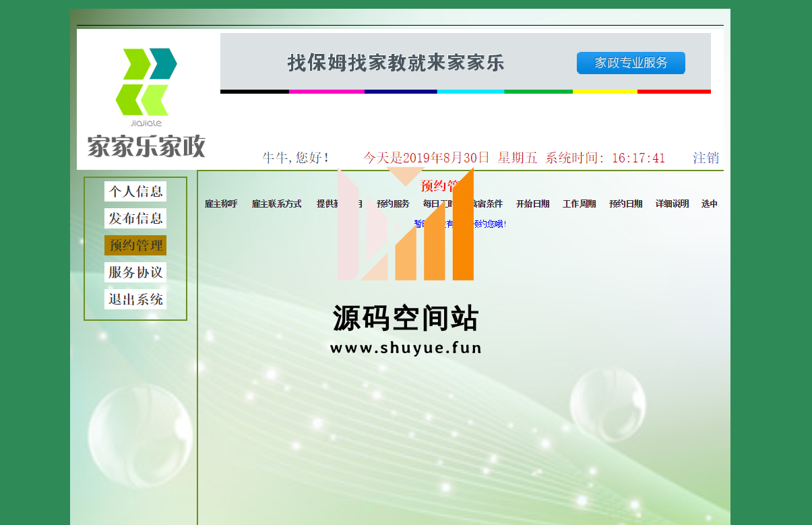Click the www.shuyue.fun watermark URL

point(406,348)
